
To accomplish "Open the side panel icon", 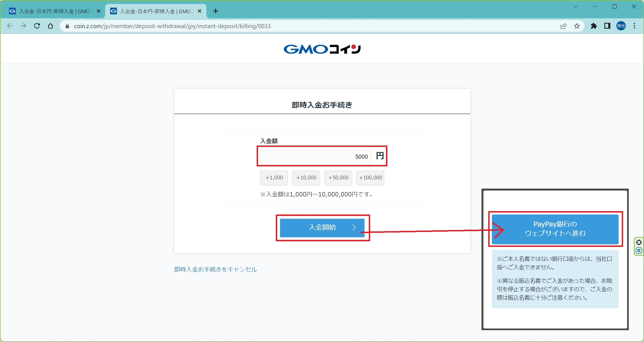I will 607,26.
